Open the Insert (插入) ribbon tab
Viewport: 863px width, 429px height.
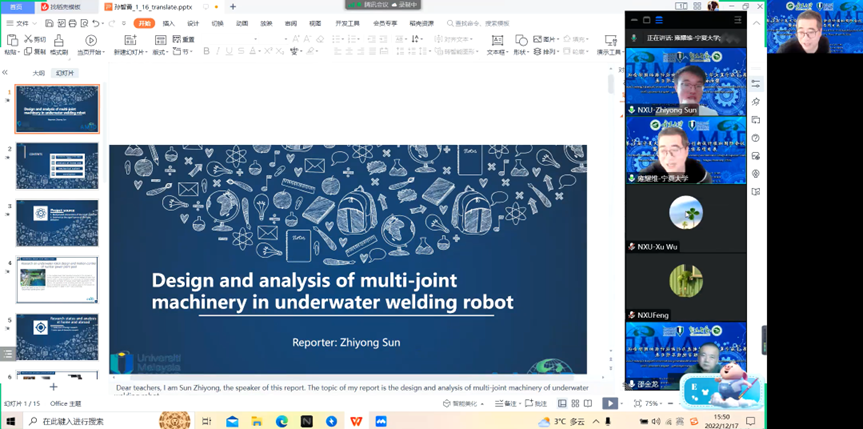tap(168, 23)
